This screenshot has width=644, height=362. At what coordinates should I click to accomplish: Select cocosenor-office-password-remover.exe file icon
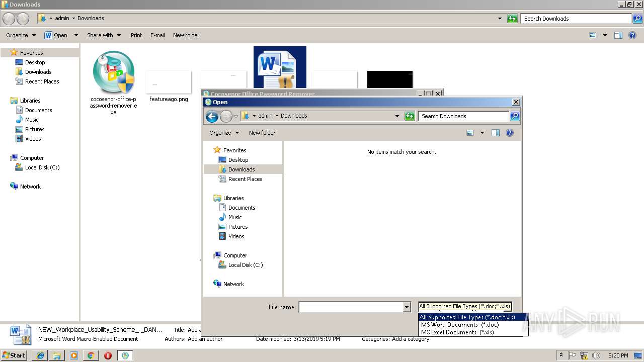pos(114,72)
